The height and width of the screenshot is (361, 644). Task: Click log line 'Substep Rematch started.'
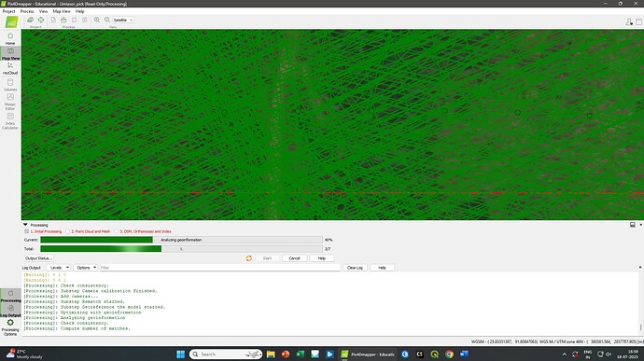(75, 301)
